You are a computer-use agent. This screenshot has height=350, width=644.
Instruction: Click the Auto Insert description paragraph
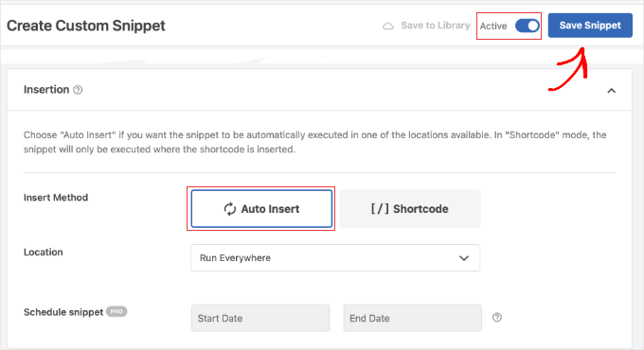click(315, 142)
